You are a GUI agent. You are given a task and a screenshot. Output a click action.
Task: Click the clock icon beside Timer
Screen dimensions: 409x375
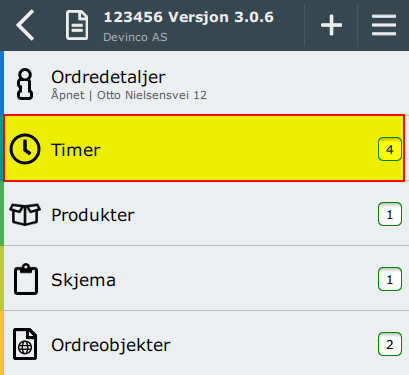pos(25,149)
